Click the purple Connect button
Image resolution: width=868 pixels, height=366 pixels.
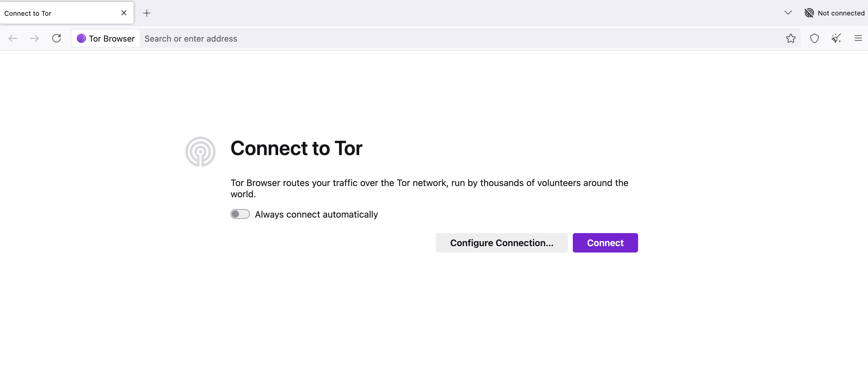(605, 243)
